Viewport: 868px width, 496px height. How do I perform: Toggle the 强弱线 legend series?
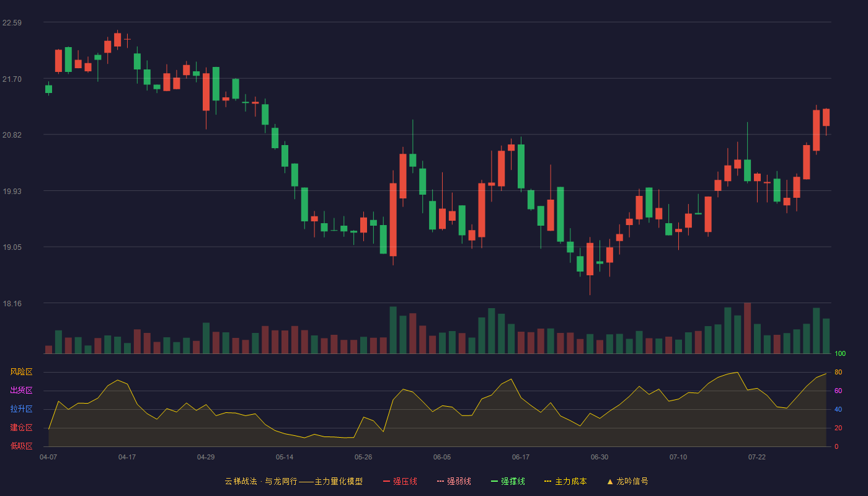454,481
